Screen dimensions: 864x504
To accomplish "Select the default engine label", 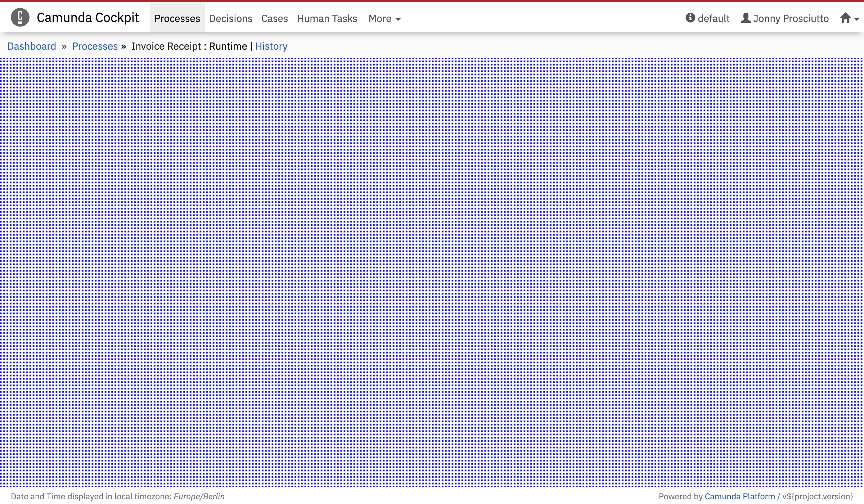I will [714, 18].
